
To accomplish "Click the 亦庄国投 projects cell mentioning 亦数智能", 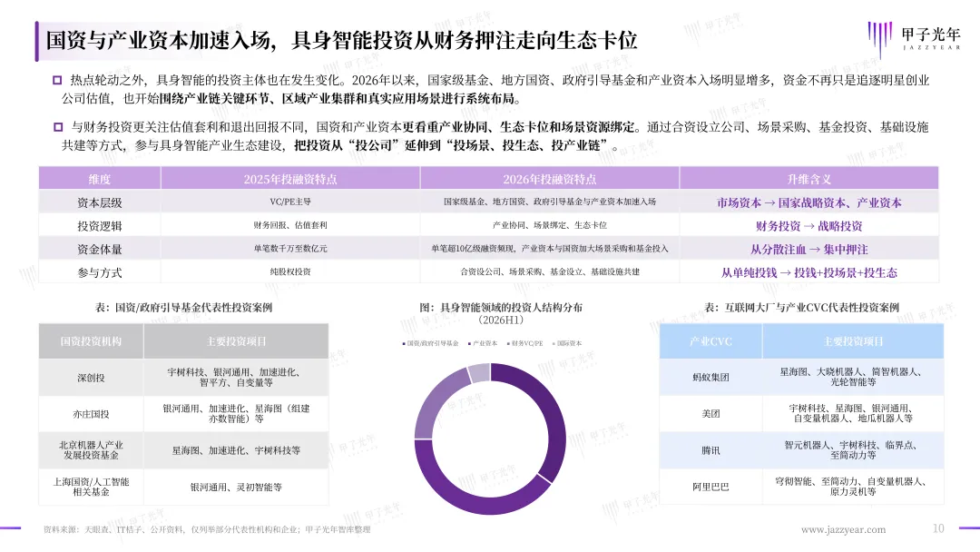I will tap(236, 413).
